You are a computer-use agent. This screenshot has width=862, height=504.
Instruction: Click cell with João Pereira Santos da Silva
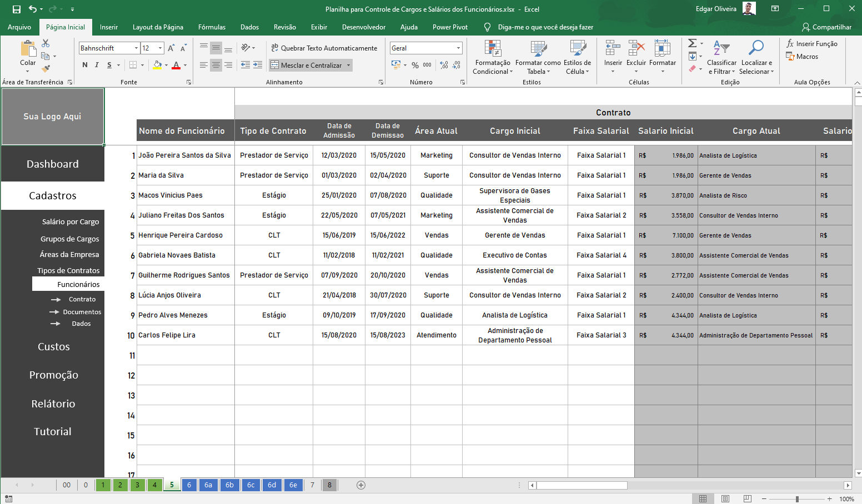click(x=185, y=155)
